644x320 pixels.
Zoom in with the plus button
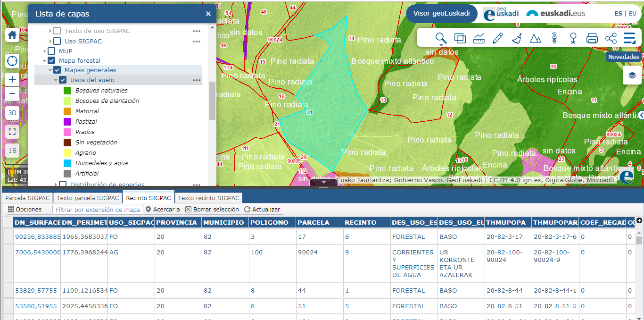12,79
